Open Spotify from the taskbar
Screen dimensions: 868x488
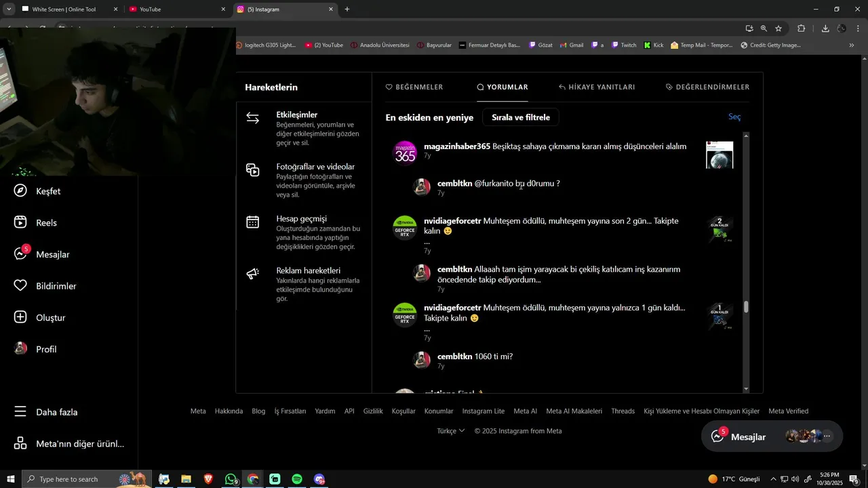297,479
